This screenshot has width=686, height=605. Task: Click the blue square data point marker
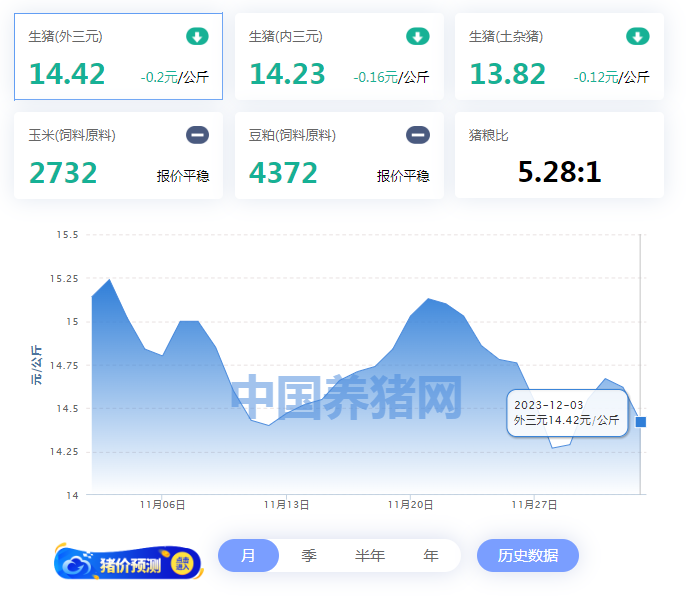coord(641,422)
